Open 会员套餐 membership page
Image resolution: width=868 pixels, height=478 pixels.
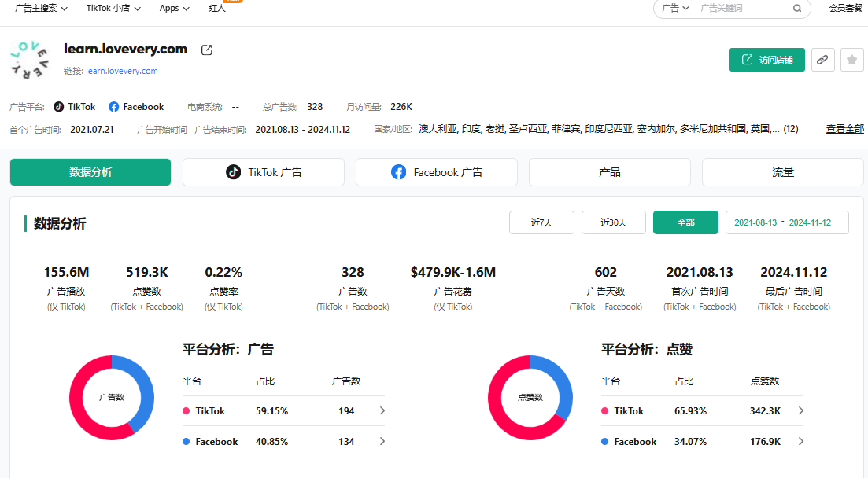845,9
